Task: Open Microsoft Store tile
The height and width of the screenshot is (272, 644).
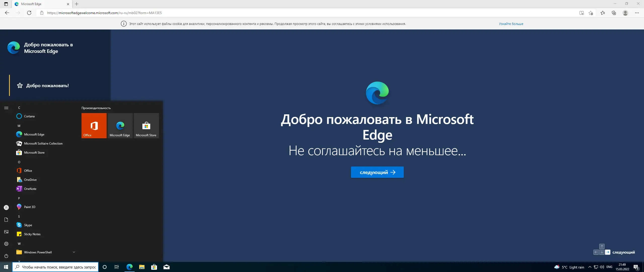Action: coord(146,126)
